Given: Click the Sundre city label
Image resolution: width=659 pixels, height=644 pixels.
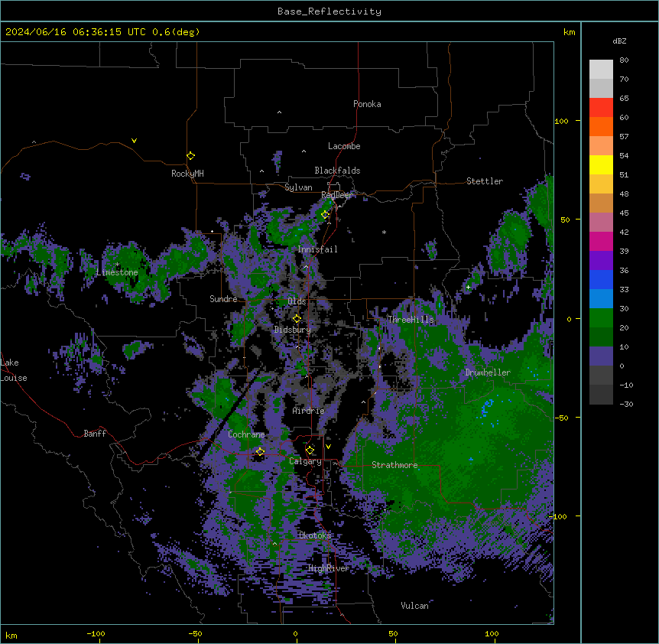Looking at the screenshot, I should [223, 299].
